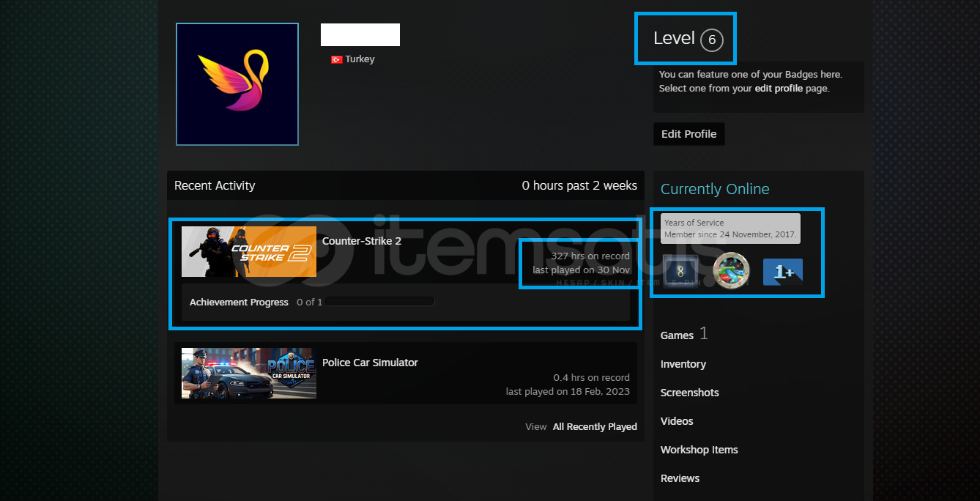
Task: Open the Counter-Strike 2 game banner
Action: pyautogui.click(x=249, y=251)
